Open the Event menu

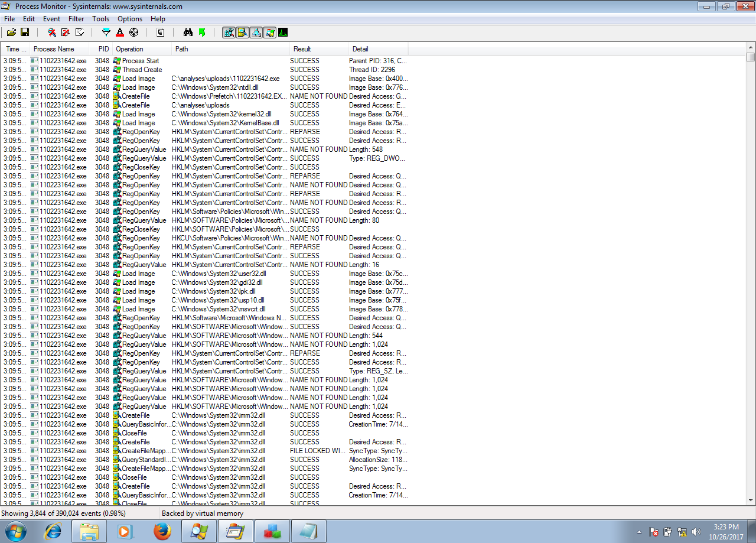tap(51, 19)
